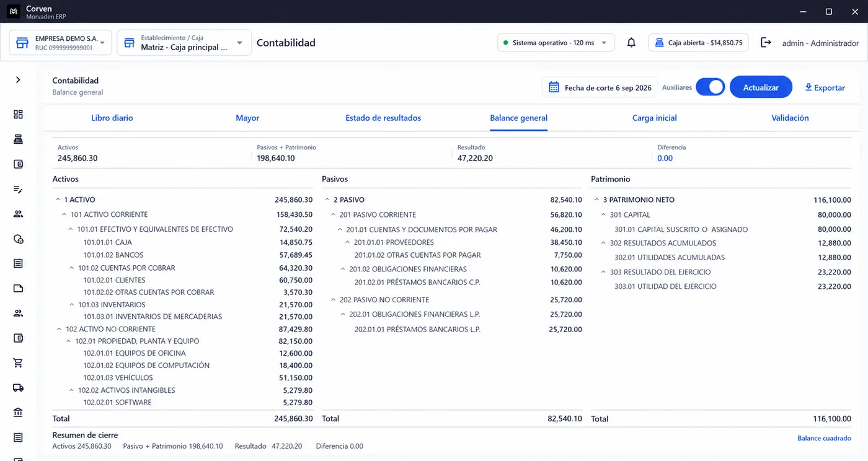Click the Diferencia 0.00 value link
Image resolution: width=868 pixels, height=461 pixels.
click(665, 158)
